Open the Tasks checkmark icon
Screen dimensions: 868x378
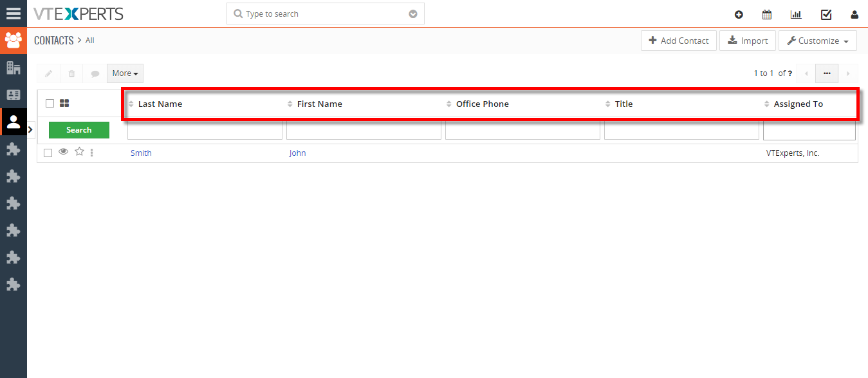coord(826,14)
